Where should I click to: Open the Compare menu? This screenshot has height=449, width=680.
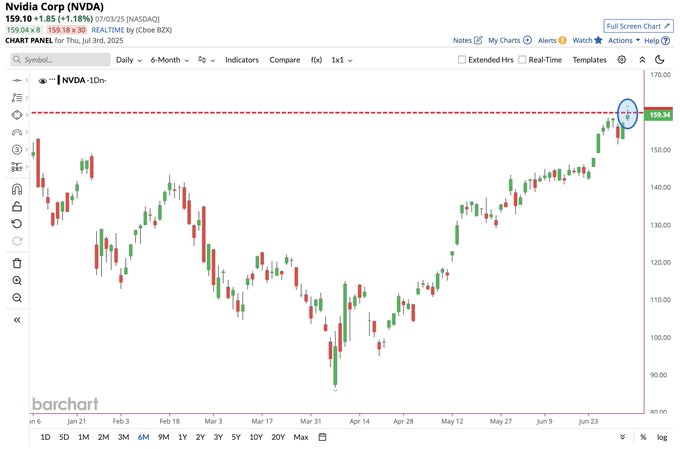(x=284, y=60)
